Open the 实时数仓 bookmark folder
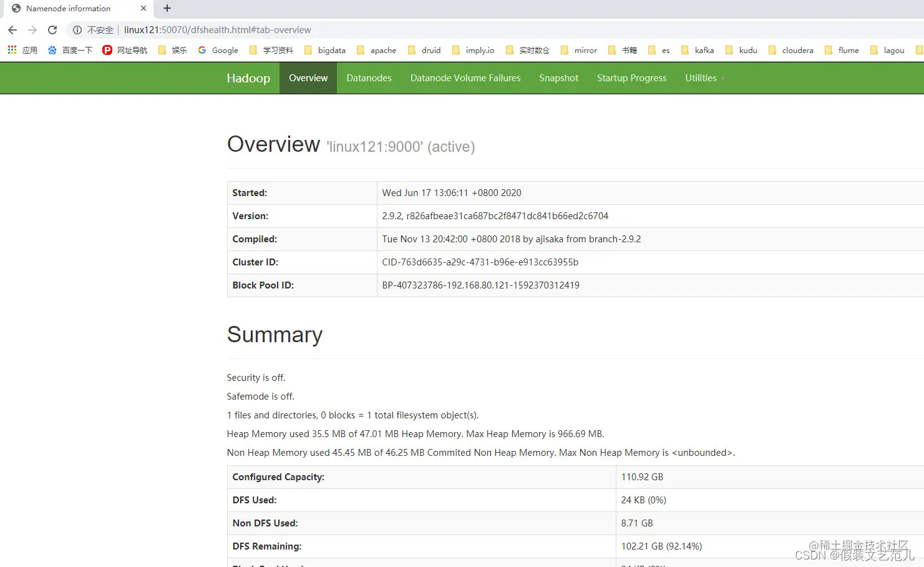This screenshot has height=567, width=924. click(x=527, y=50)
